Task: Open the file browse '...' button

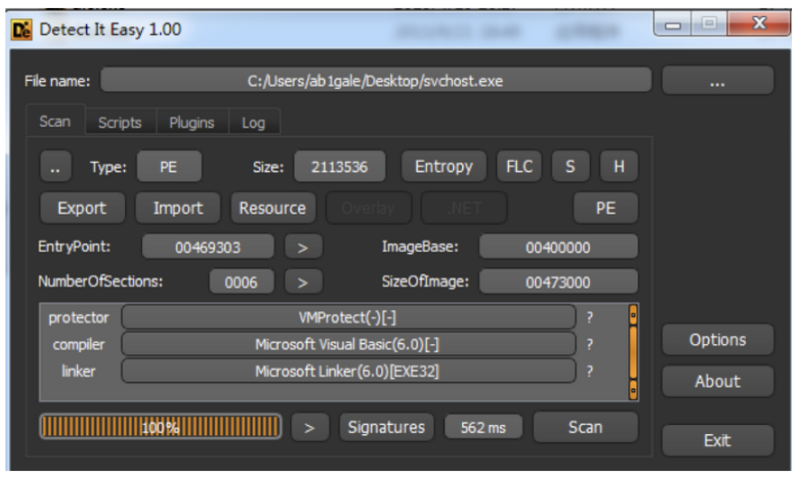Action: (717, 81)
